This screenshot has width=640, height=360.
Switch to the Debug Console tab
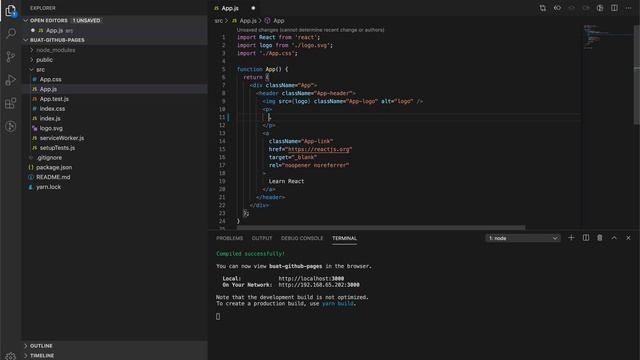click(x=302, y=238)
